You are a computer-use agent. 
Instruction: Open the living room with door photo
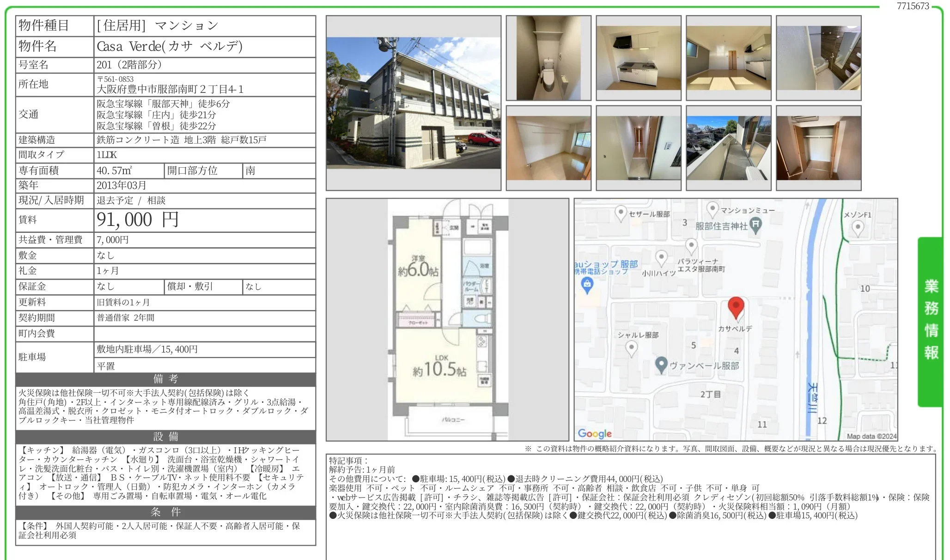tap(729, 58)
